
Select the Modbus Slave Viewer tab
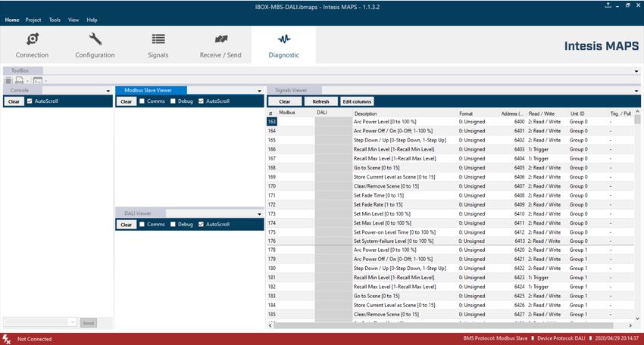pos(151,90)
